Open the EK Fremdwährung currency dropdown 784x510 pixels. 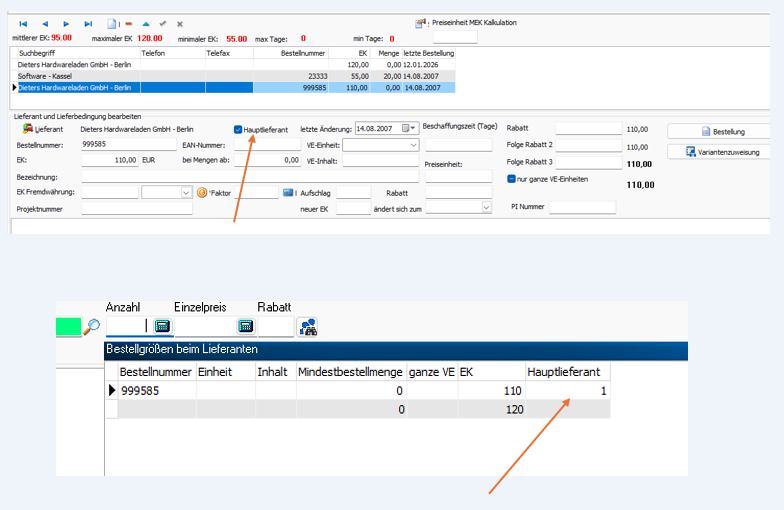(x=185, y=192)
